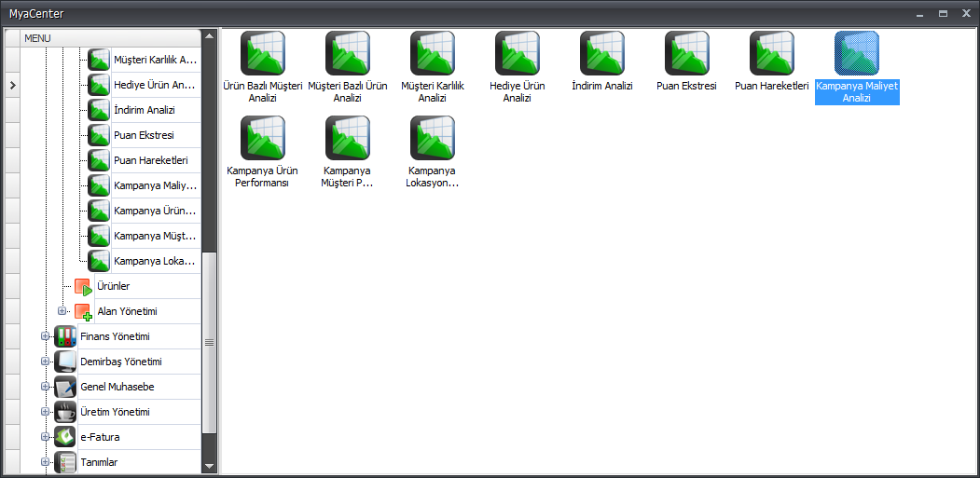
Task: Select Kampanya Müşt... tree row text
Action: (155, 236)
